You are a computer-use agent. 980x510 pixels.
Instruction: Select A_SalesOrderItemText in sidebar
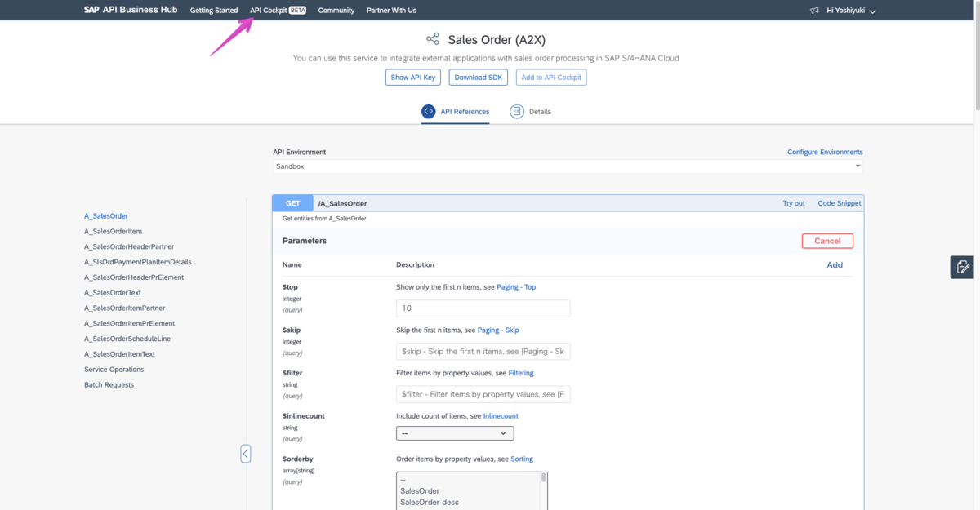point(119,354)
